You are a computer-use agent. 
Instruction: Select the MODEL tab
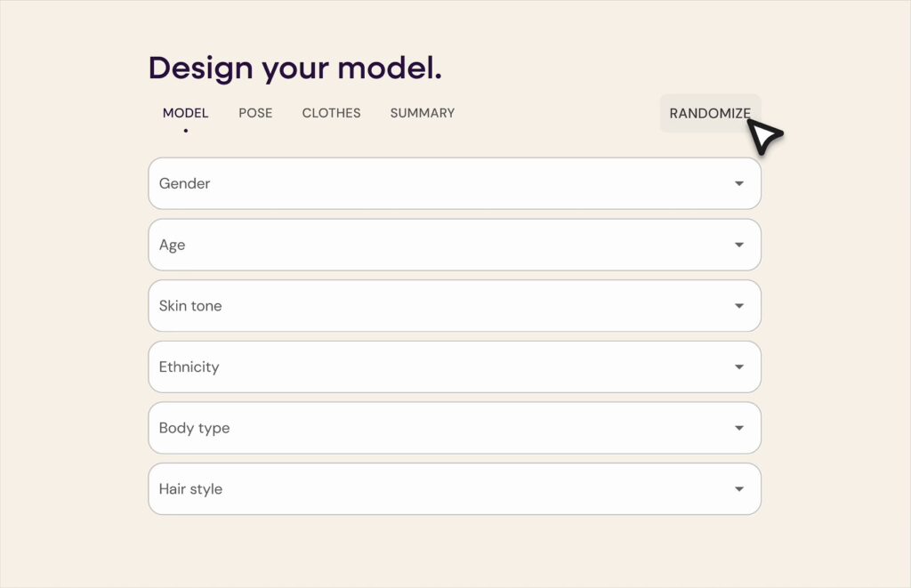pos(185,113)
